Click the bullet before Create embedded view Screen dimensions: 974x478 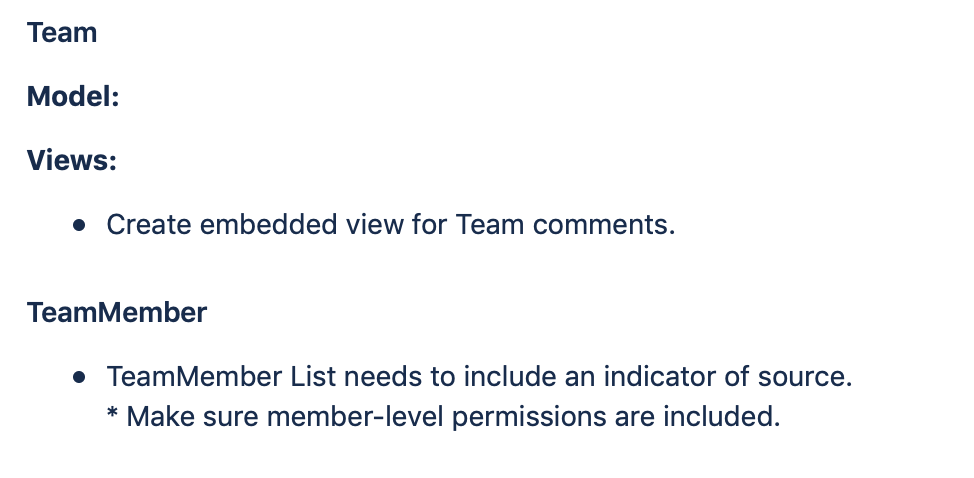click(79, 225)
